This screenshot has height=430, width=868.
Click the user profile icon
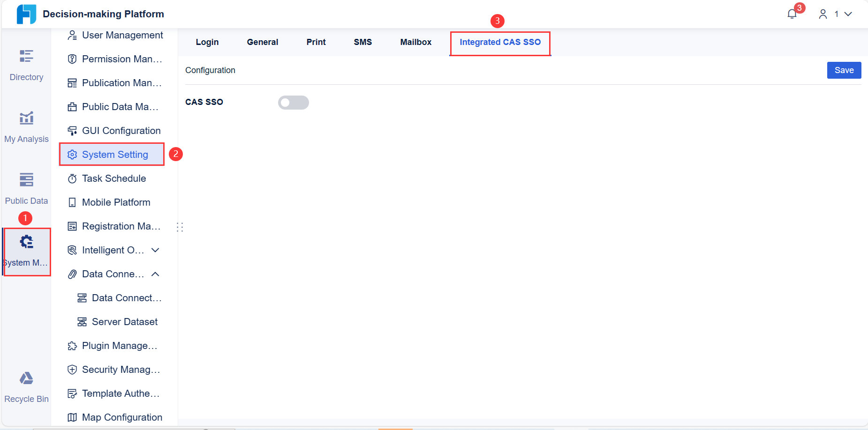pyautogui.click(x=823, y=14)
